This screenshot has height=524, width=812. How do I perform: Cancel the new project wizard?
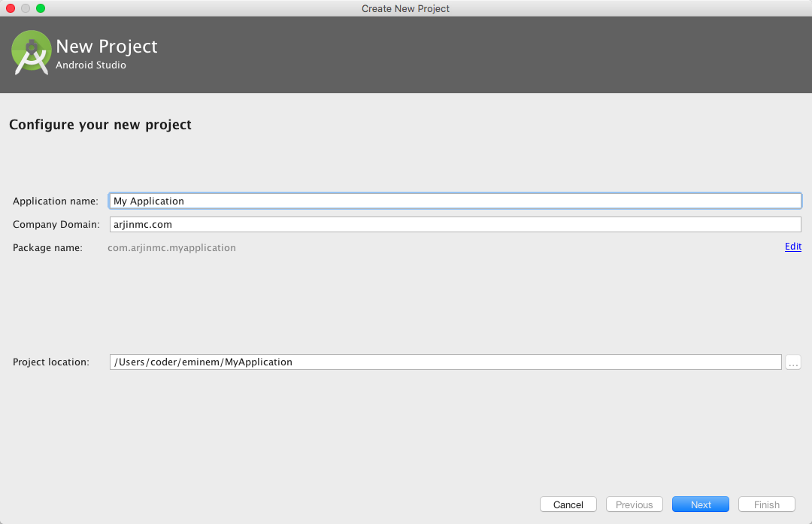[568, 504]
